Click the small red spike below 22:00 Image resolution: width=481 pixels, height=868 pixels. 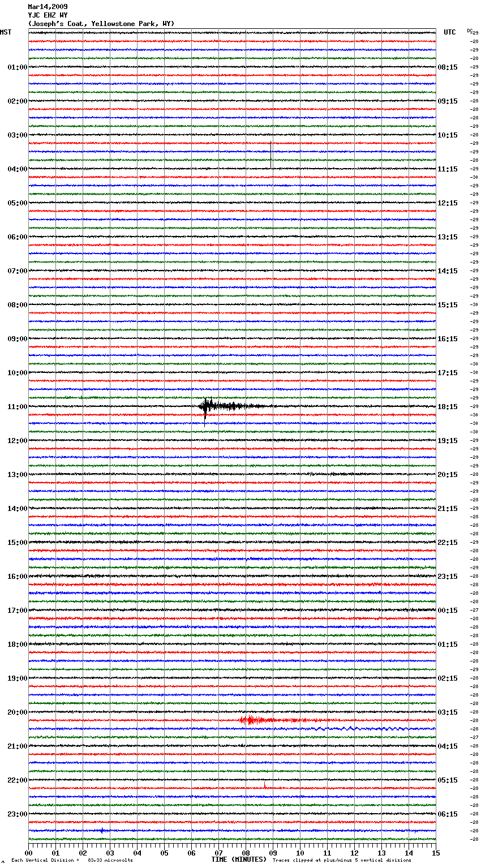(x=264, y=785)
